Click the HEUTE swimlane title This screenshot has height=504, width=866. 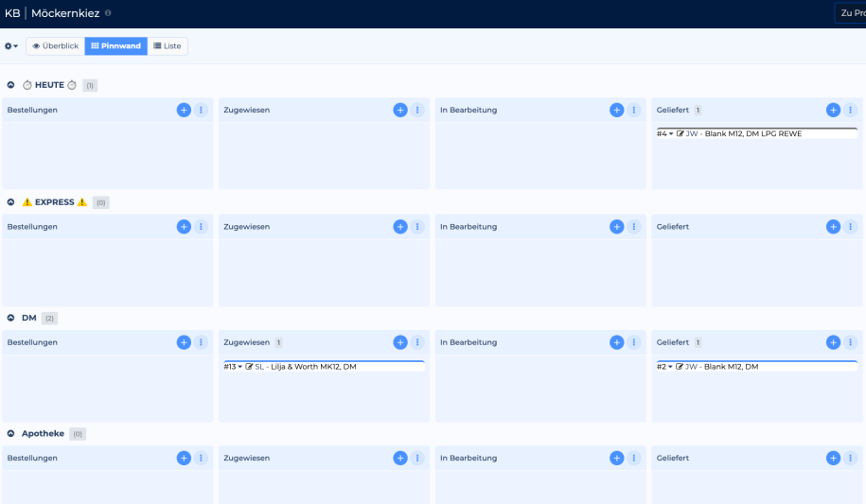[x=50, y=85]
